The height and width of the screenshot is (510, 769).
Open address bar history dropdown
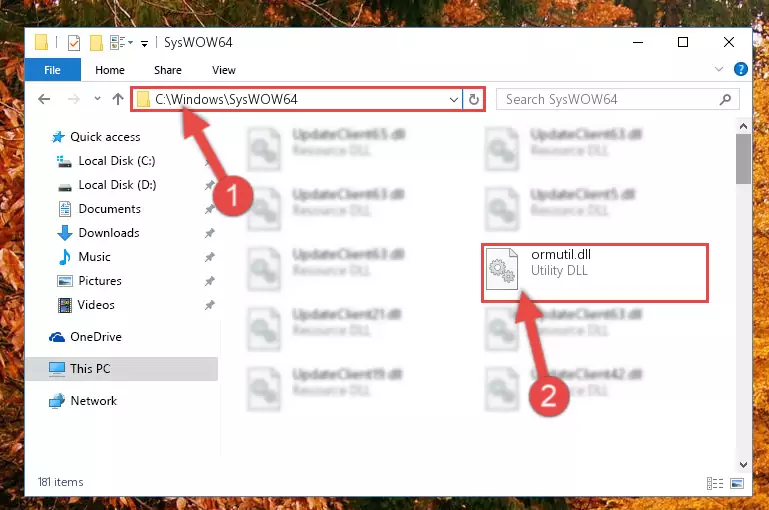tap(453, 100)
